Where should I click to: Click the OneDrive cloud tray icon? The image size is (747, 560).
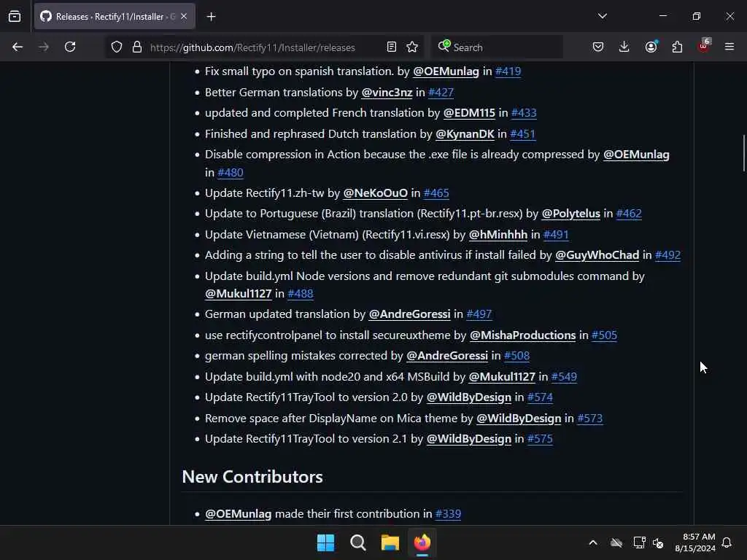[x=616, y=542]
